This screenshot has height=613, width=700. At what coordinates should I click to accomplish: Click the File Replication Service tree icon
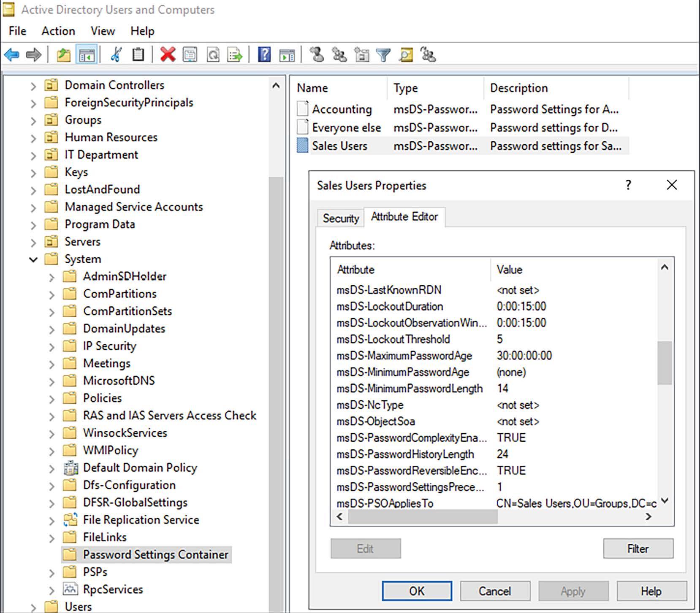pyautogui.click(x=71, y=520)
